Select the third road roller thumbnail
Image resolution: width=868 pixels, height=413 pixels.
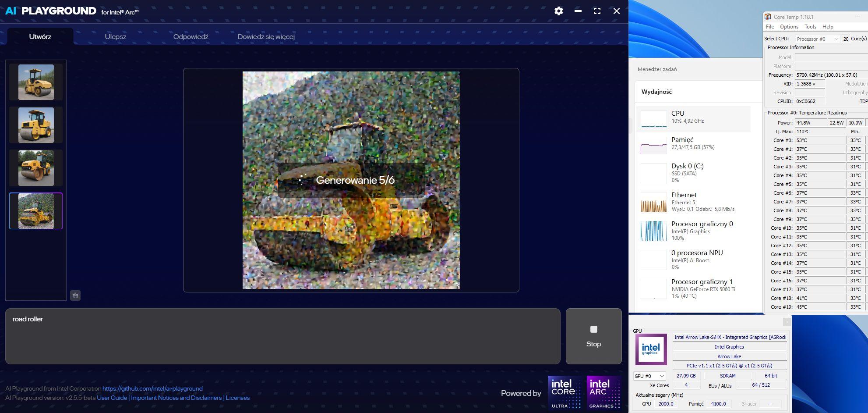(x=36, y=168)
